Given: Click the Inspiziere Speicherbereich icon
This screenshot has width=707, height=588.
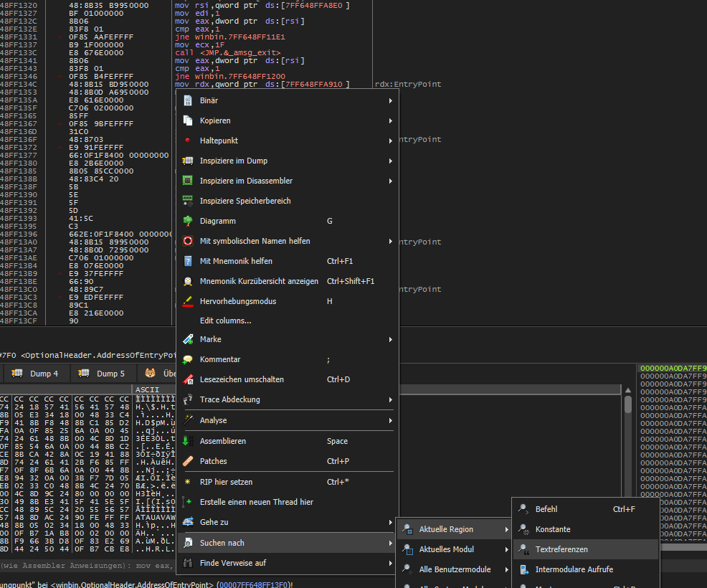Looking at the screenshot, I should click(x=188, y=201).
